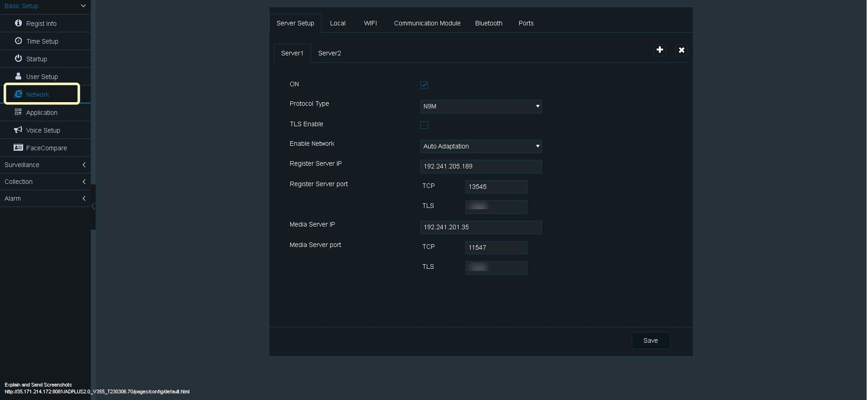Add a new server with plus icon
This screenshot has height=400, width=868.
click(660, 49)
